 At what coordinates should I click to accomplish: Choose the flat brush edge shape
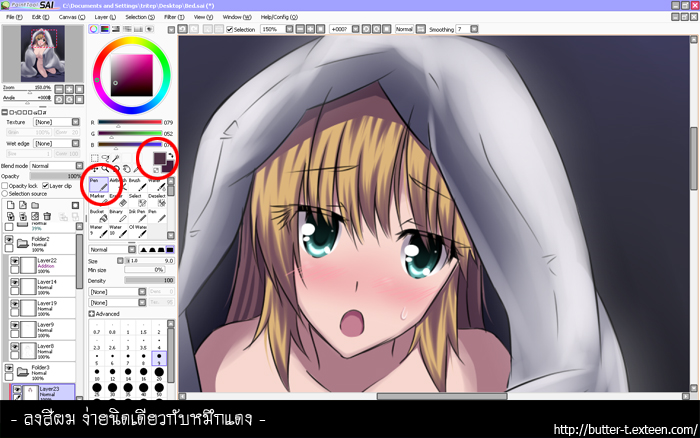tap(170, 250)
